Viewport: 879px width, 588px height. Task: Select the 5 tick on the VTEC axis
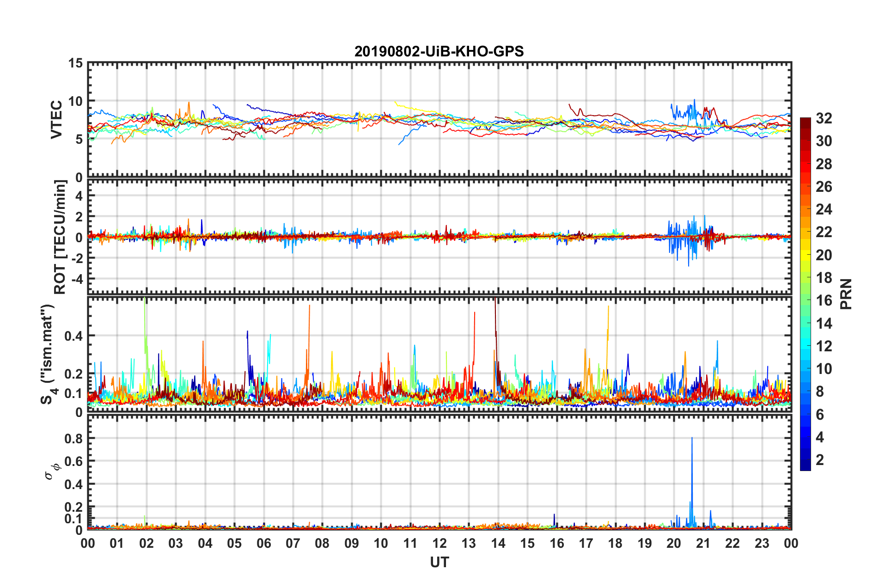pyautogui.click(x=79, y=140)
